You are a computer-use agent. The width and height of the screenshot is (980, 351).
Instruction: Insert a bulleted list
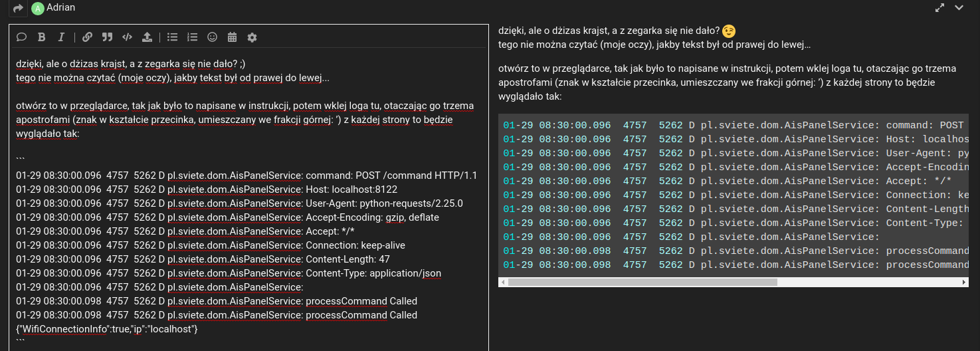(x=173, y=37)
